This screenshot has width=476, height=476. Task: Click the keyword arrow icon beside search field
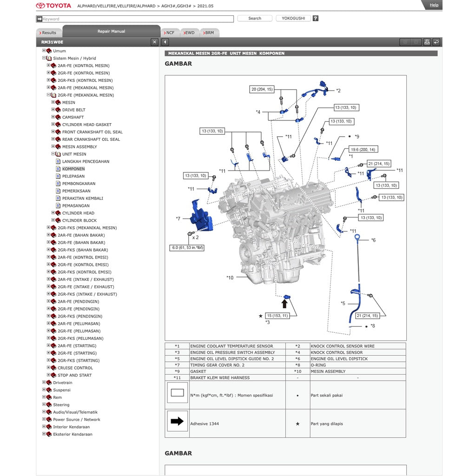tap(40, 19)
